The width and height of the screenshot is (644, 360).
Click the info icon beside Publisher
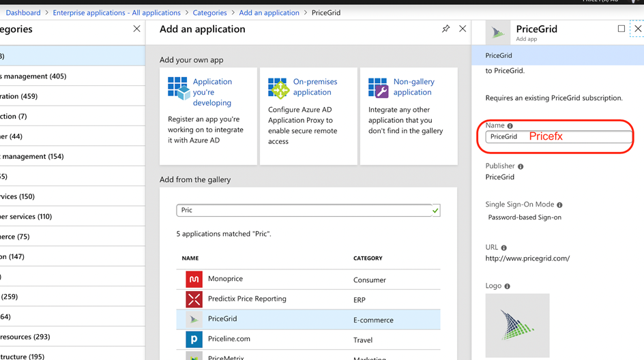[x=521, y=166]
